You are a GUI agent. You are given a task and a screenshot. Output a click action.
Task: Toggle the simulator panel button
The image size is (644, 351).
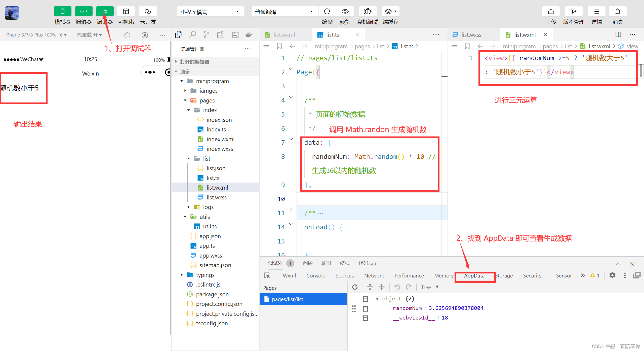(x=62, y=11)
